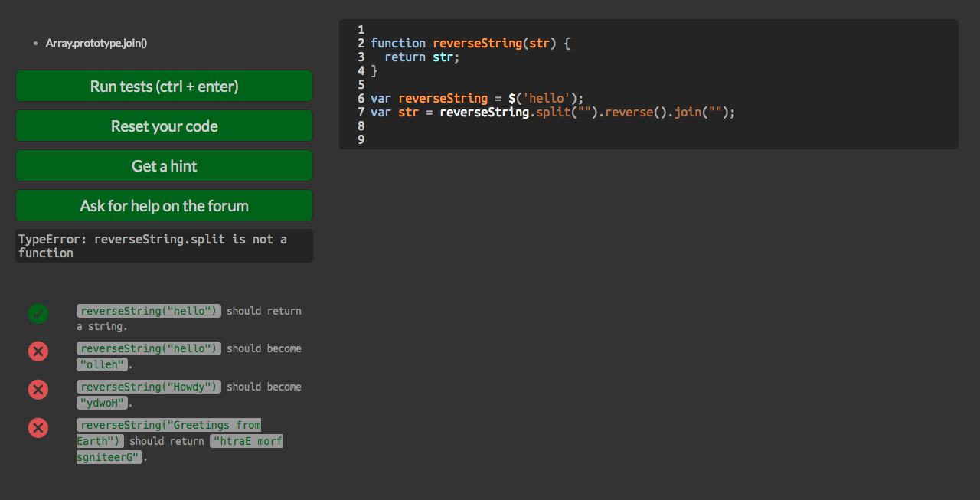Viewport: 980px width, 500px height.
Task: Click the reverseString function name on line 2
Action: 477,44
